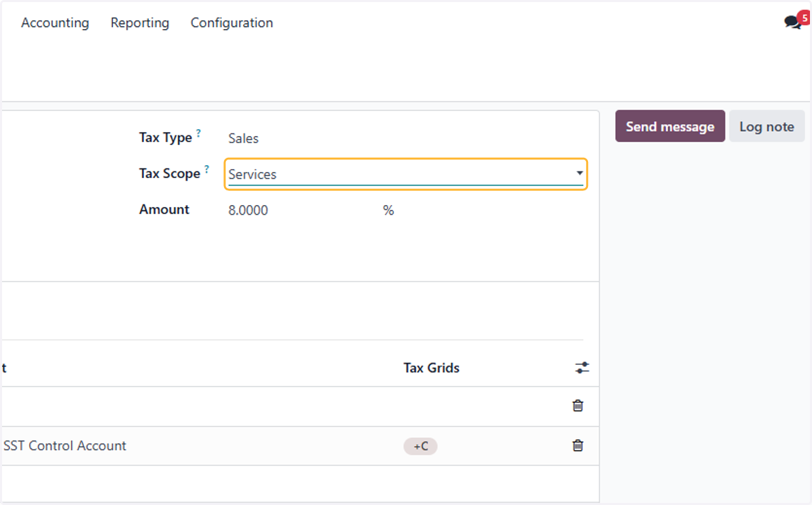Image resolution: width=812 pixels, height=505 pixels.
Task: Open the Accounting menu
Action: 55,23
